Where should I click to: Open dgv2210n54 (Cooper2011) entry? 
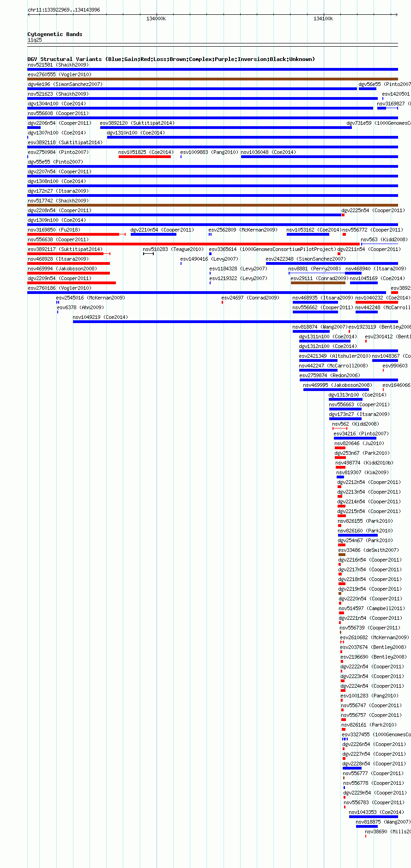(162, 230)
